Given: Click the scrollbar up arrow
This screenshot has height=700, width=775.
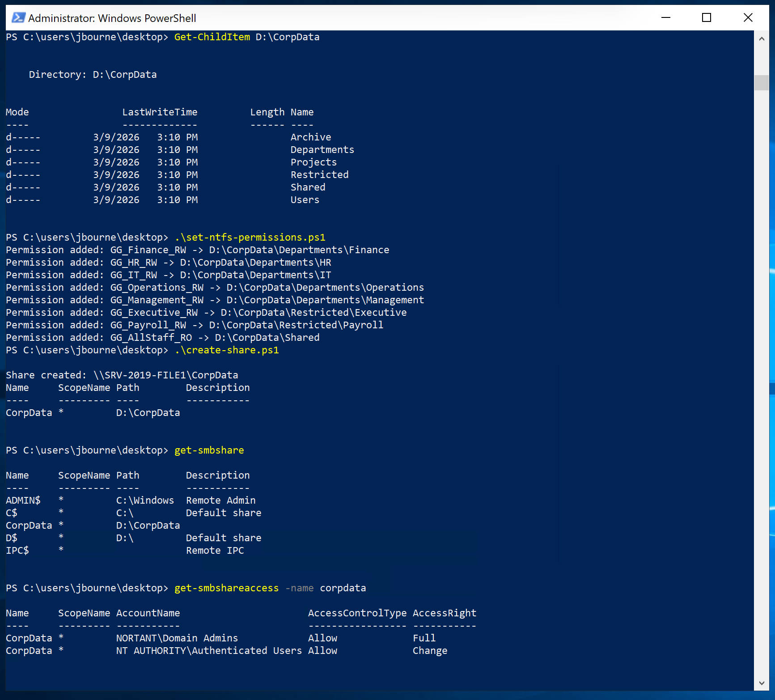Looking at the screenshot, I should click(x=761, y=39).
